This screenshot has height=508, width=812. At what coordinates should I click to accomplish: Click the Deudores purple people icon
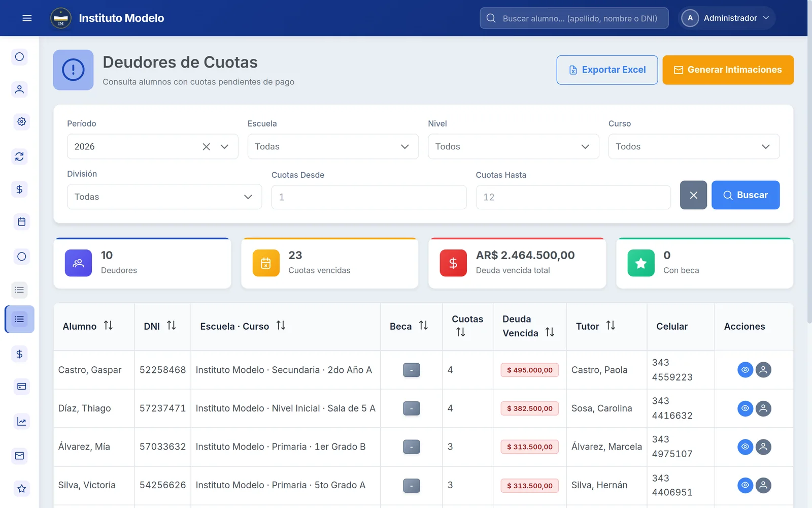tap(78, 263)
